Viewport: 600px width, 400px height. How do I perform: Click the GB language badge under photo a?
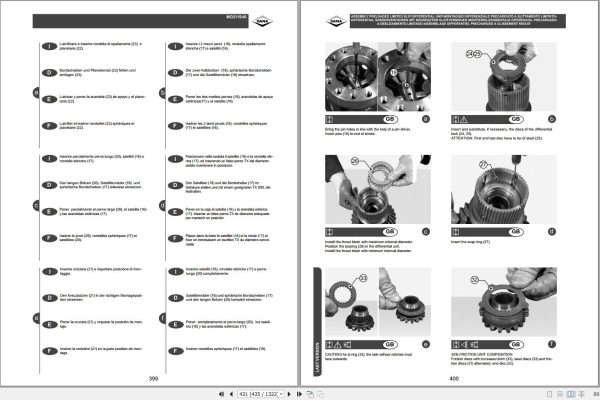(390, 119)
